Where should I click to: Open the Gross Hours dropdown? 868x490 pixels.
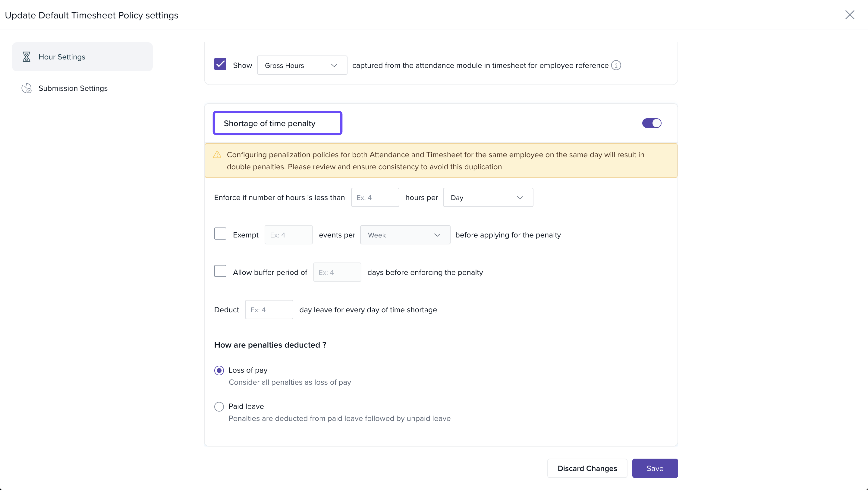(x=302, y=65)
